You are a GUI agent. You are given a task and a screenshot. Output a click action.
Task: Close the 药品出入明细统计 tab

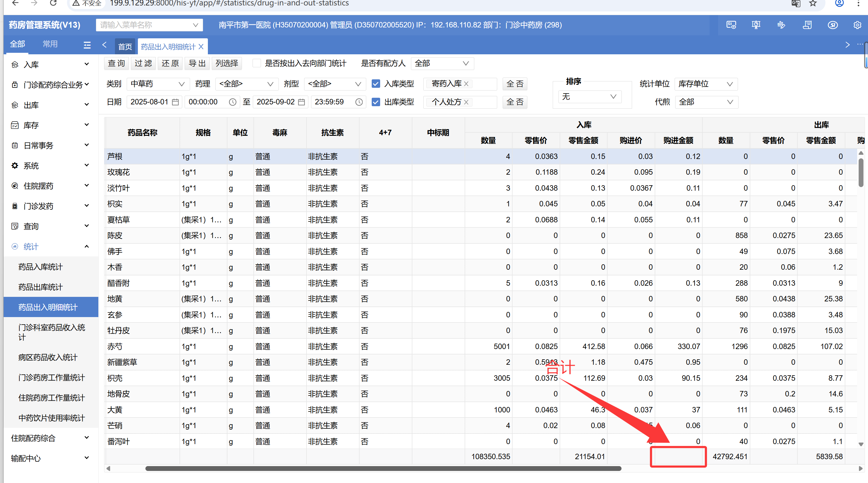[x=201, y=47]
